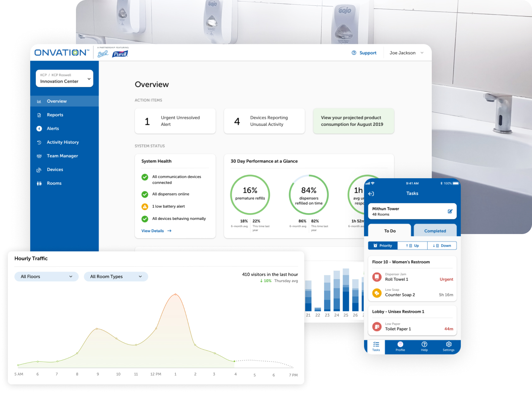Click the Team Manager people icon
The width and height of the screenshot is (532, 393).
(x=39, y=156)
